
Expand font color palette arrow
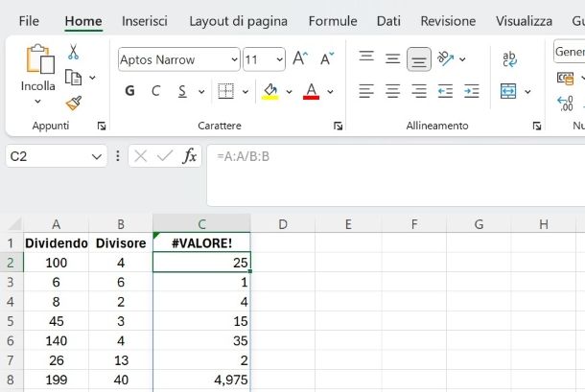[330, 91]
